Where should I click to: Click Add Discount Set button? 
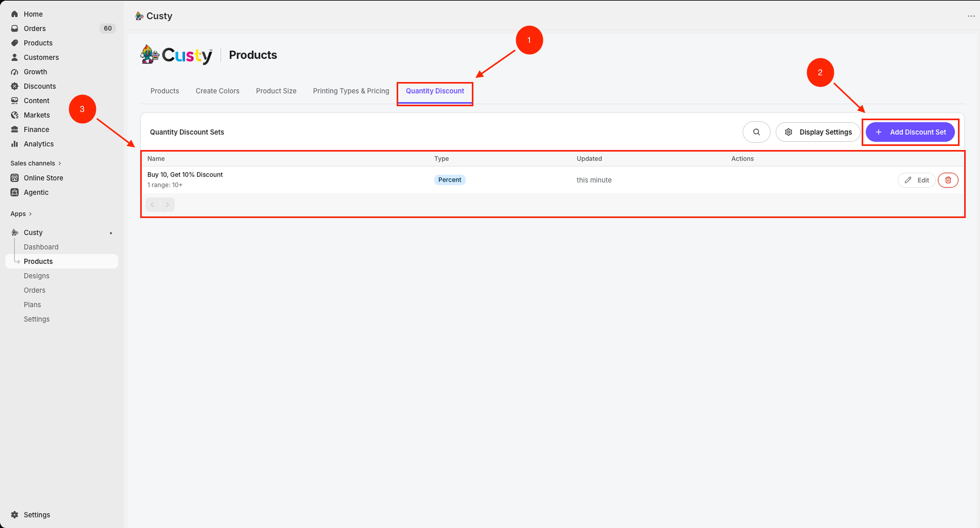click(910, 132)
